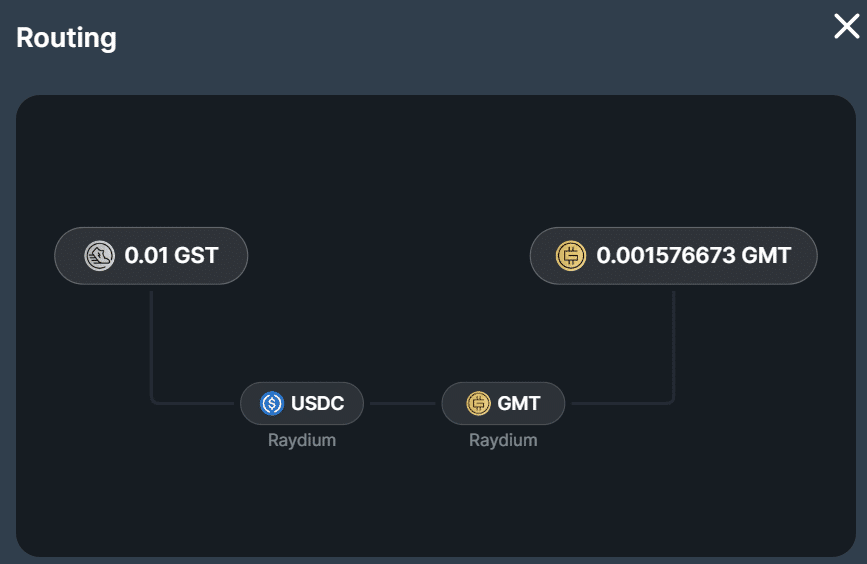This screenshot has width=867, height=564.
Task: Click the bottom-left corner of the route line
Action: pyautogui.click(x=153, y=402)
